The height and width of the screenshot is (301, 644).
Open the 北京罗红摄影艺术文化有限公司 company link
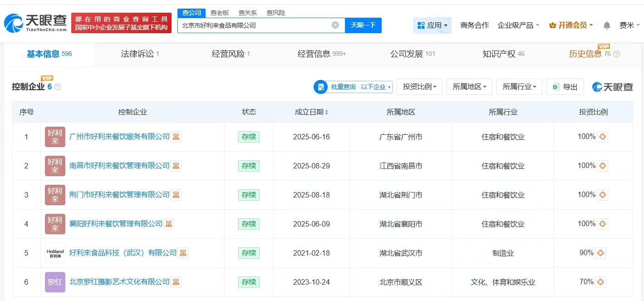click(x=119, y=282)
